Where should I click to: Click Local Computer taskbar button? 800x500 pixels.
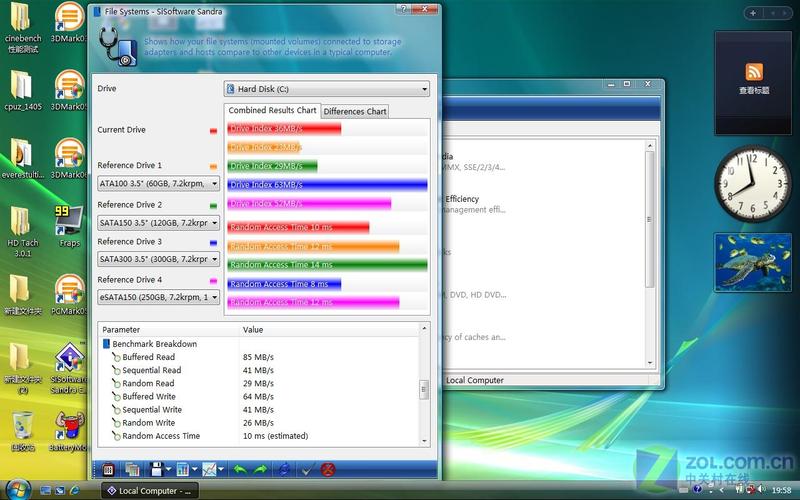click(x=149, y=491)
